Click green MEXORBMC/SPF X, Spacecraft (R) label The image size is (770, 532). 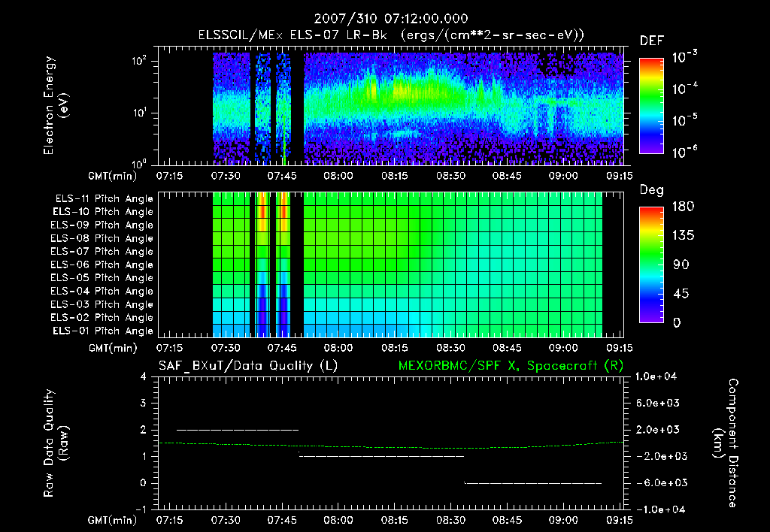pyautogui.click(x=511, y=366)
